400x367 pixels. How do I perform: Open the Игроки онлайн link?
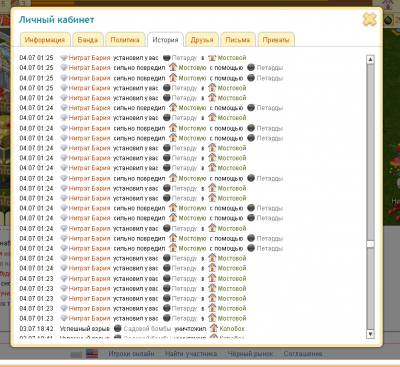click(131, 354)
